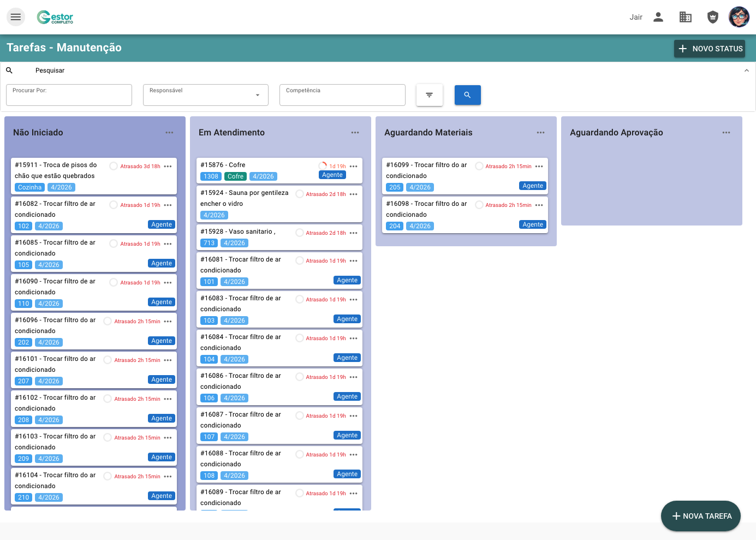Click the NOVO STATUS button
The width and height of the screenshot is (756, 540).
point(709,49)
